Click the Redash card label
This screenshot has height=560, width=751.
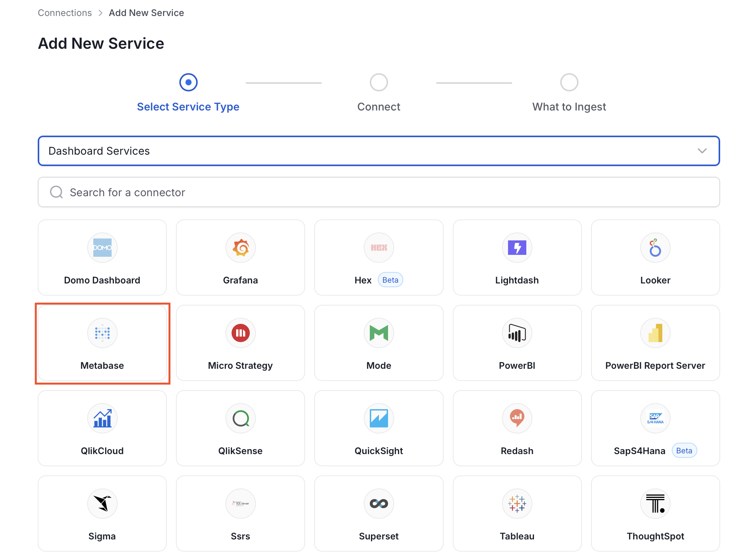[517, 451]
